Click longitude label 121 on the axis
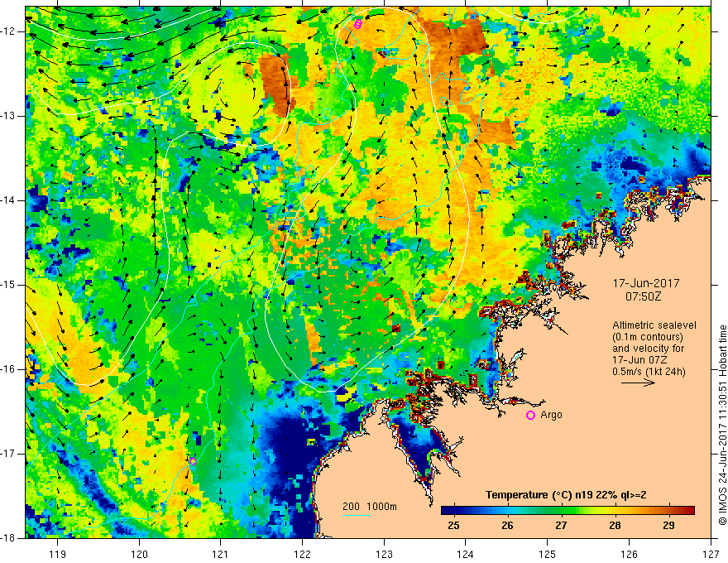The height and width of the screenshot is (563, 728). [x=221, y=554]
